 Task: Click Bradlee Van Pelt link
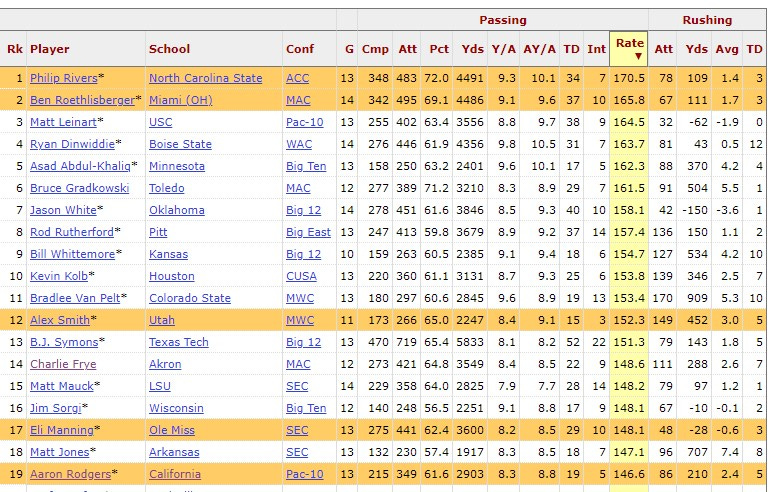75,298
